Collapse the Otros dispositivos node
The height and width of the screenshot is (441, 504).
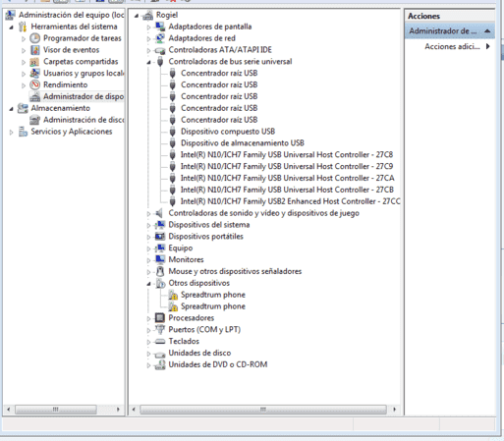[148, 284]
